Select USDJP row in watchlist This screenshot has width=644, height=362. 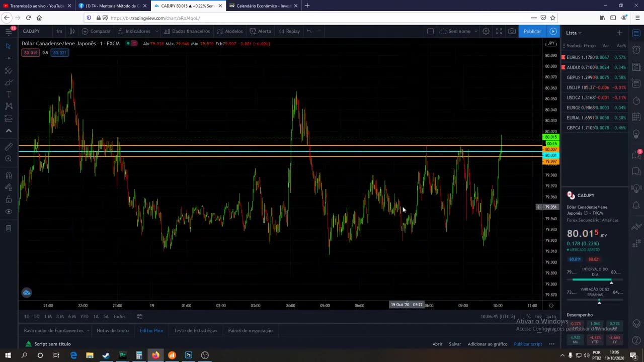595,87
